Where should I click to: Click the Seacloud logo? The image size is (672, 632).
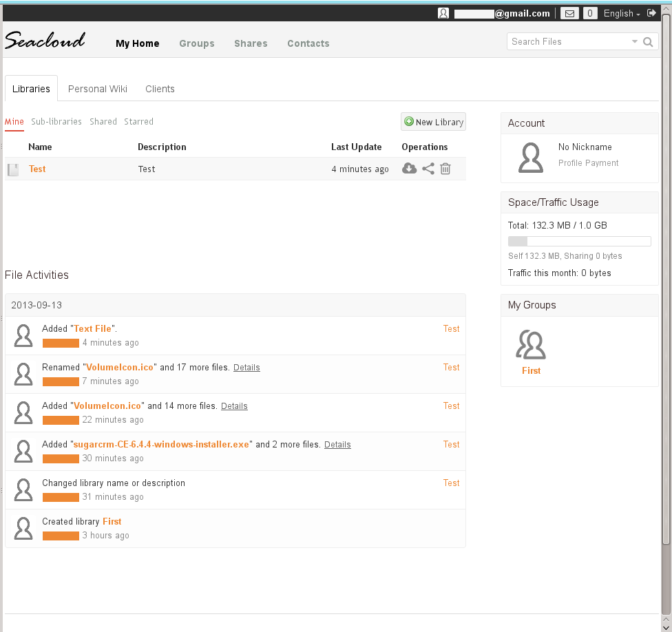click(x=45, y=41)
